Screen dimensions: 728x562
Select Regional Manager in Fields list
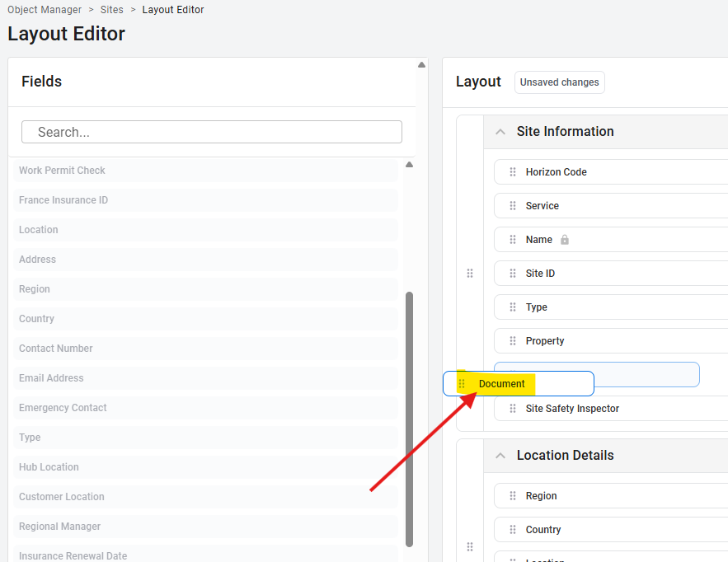click(60, 527)
